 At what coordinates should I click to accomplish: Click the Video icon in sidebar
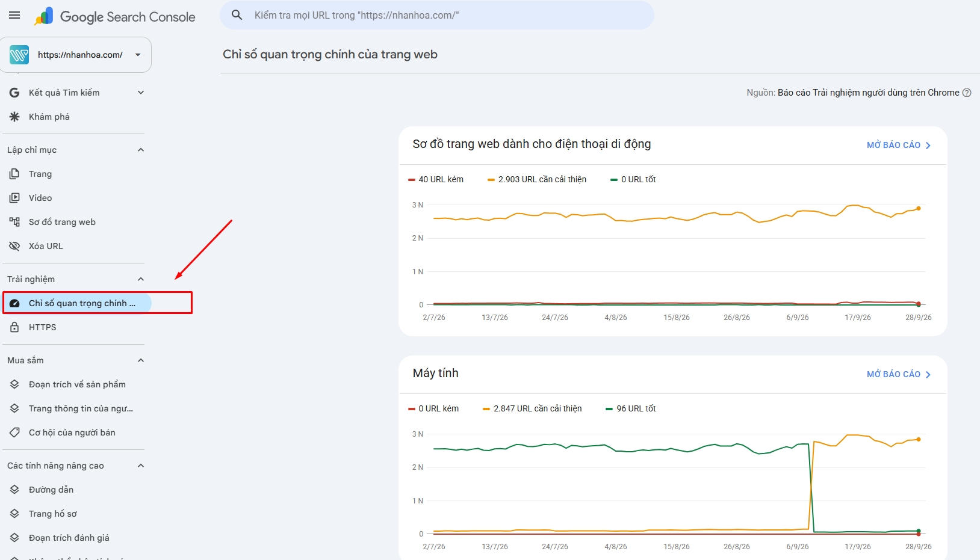[x=14, y=198]
